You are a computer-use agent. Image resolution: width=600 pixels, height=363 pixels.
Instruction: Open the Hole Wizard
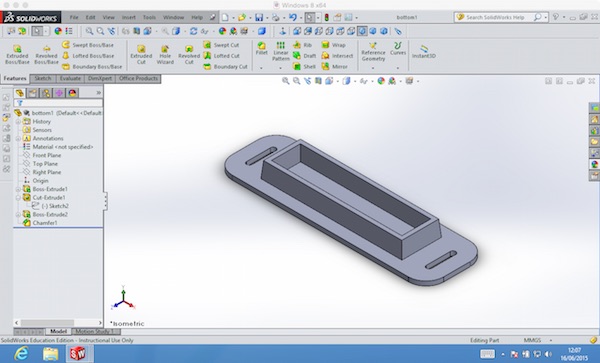point(165,54)
